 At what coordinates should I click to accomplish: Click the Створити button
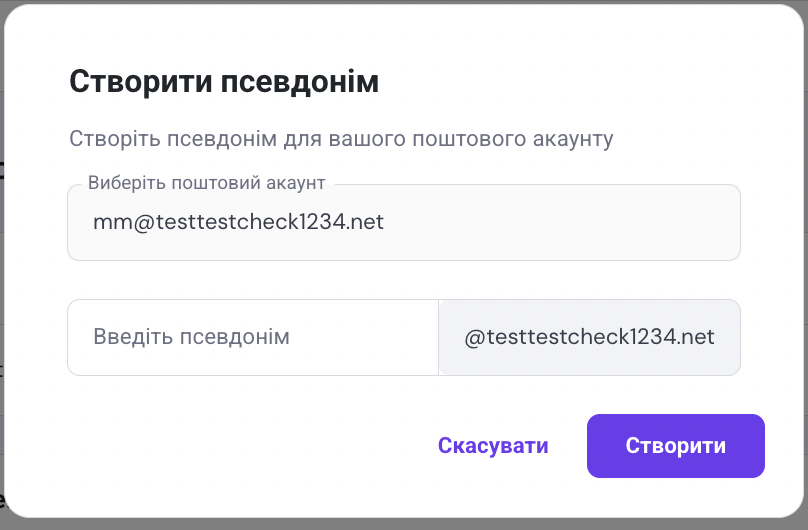coord(675,446)
